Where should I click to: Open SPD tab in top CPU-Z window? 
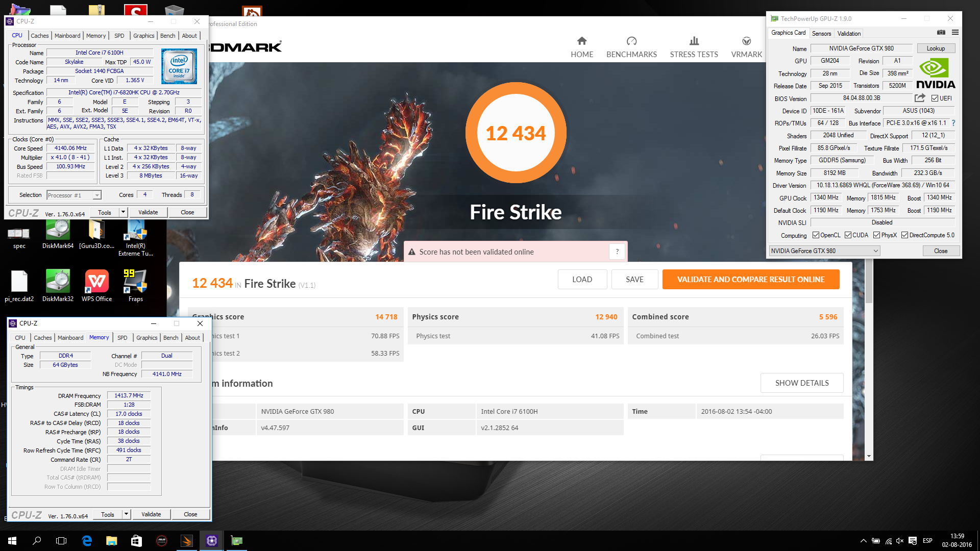point(119,36)
